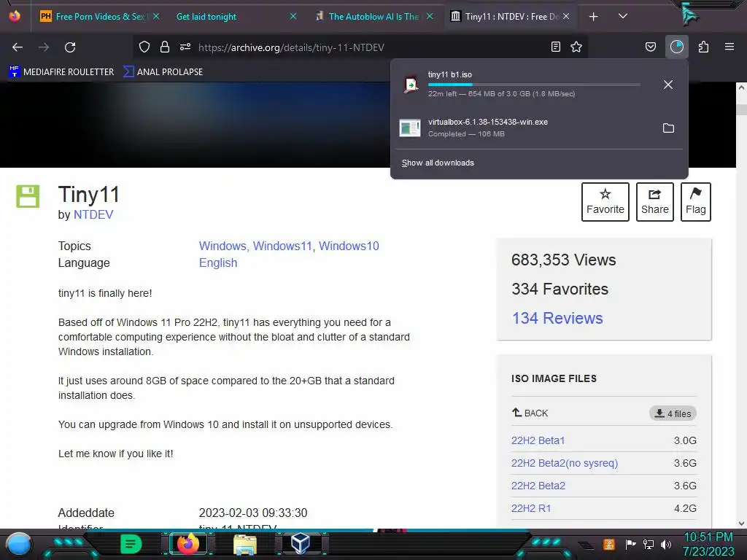Open the Windows10 topic link

pos(349,246)
